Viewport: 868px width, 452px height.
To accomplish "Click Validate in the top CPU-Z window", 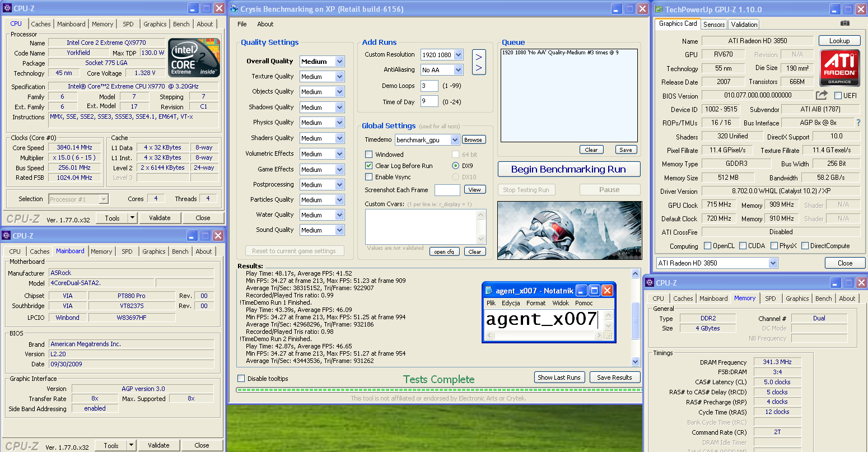I will (160, 218).
